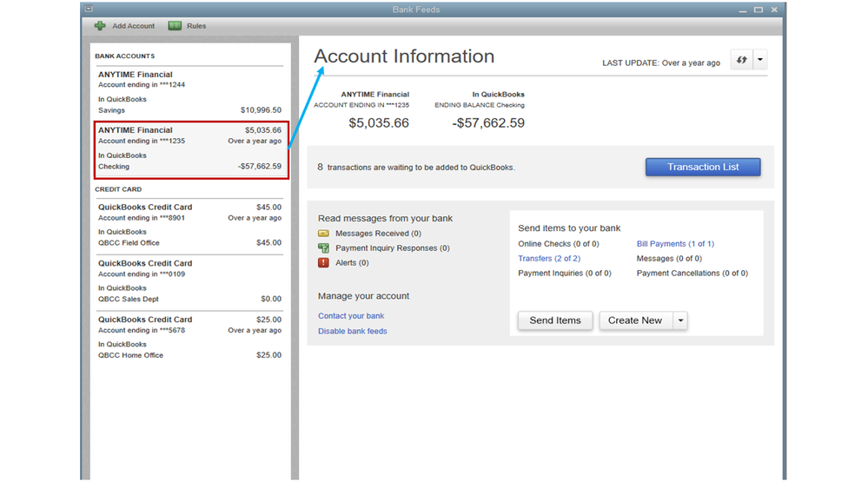Open the Transfers (2 of 2) link
This screenshot has width=868, height=488.
549,259
